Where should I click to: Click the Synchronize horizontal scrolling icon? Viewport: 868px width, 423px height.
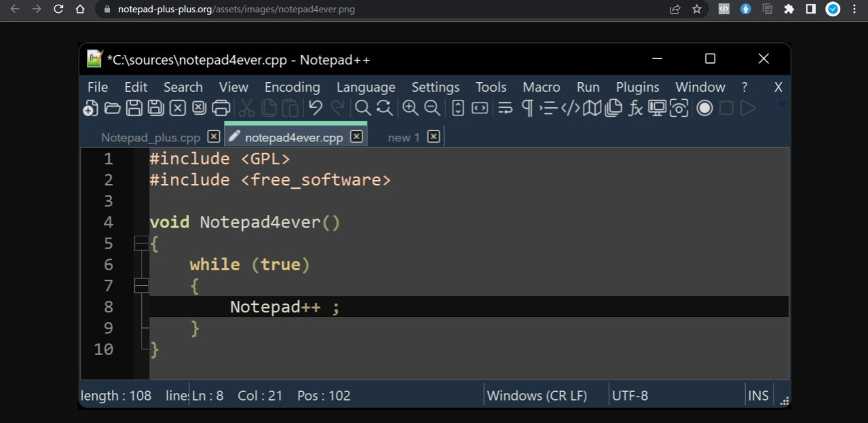click(480, 108)
